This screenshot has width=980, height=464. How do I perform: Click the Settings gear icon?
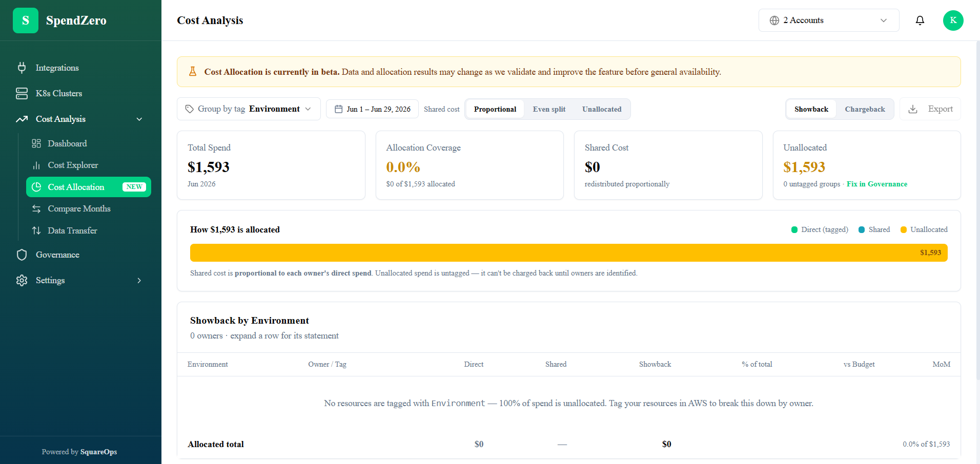point(22,280)
